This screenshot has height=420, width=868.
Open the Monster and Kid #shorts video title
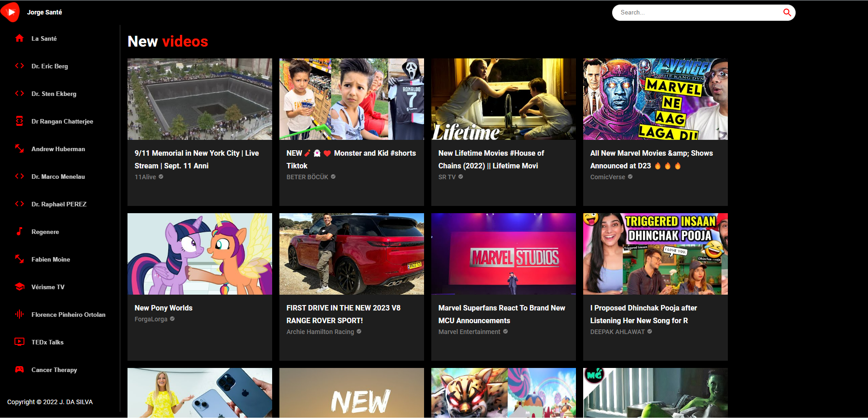point(351,159)
